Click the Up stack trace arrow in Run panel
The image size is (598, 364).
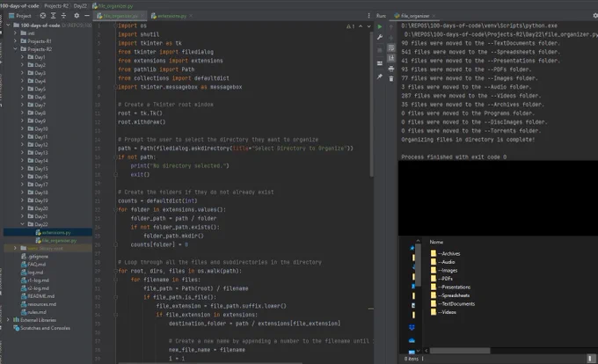(x=391, y=27)
